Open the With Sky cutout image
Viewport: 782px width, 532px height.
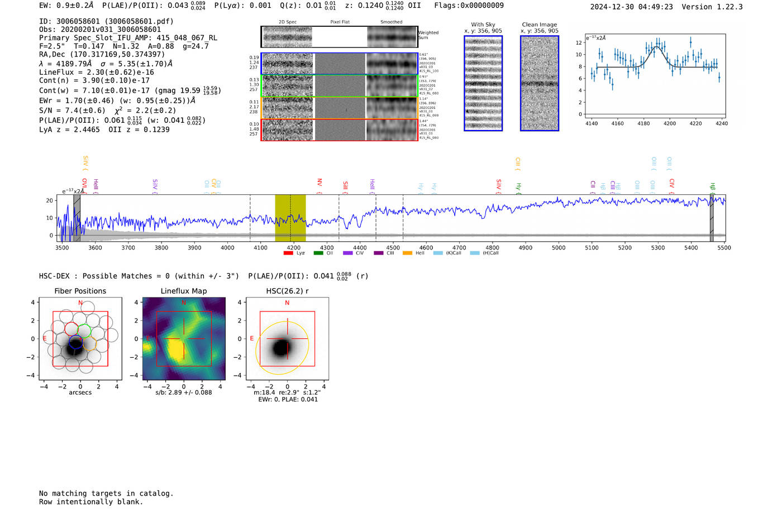click(x=483, y=83)
